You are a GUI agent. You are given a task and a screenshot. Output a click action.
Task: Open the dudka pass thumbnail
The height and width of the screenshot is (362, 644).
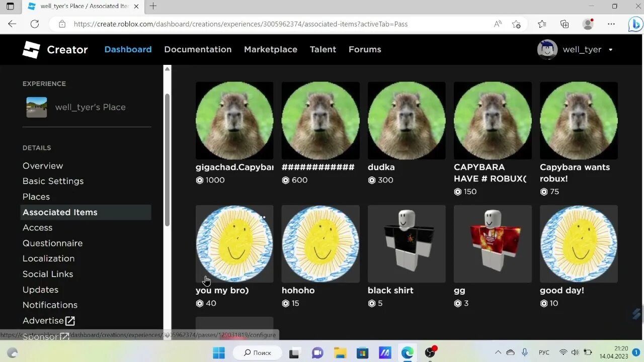point(407,121)
